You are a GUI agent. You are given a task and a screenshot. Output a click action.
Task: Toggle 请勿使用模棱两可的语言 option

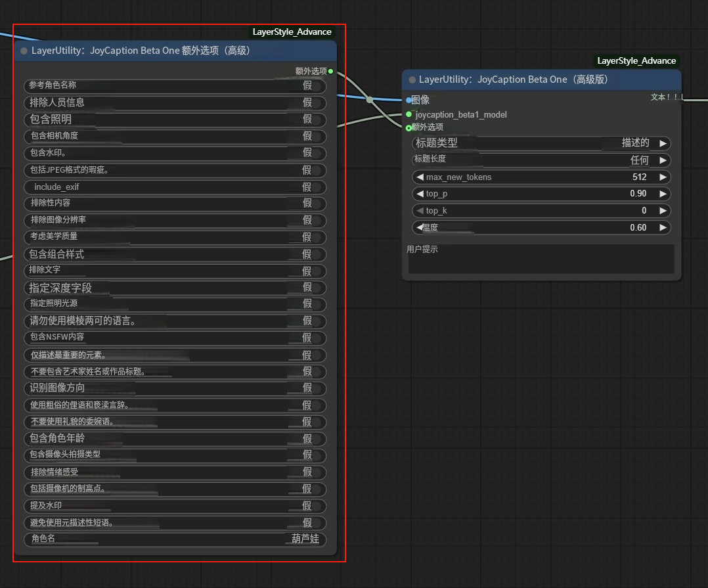point(175,321)
